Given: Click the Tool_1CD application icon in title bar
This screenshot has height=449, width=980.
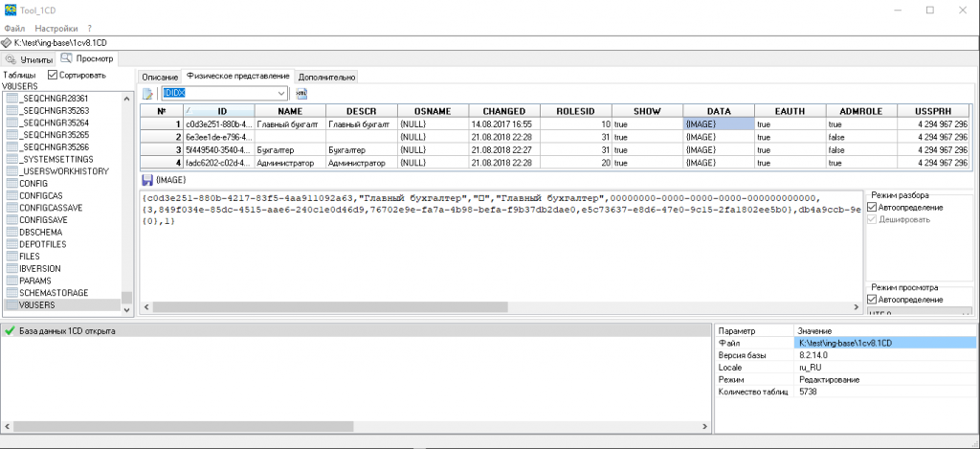Looking at the screenshot, I should pos(10,10).
